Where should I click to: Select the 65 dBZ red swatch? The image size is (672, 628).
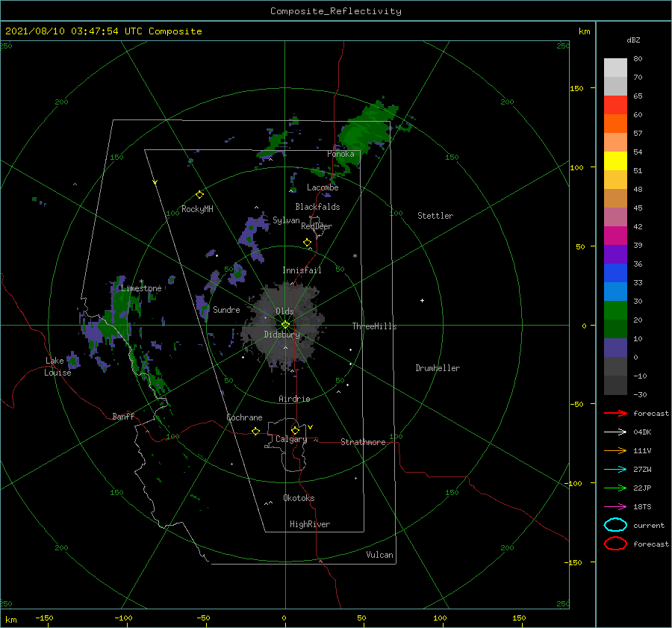pos(615,105)
